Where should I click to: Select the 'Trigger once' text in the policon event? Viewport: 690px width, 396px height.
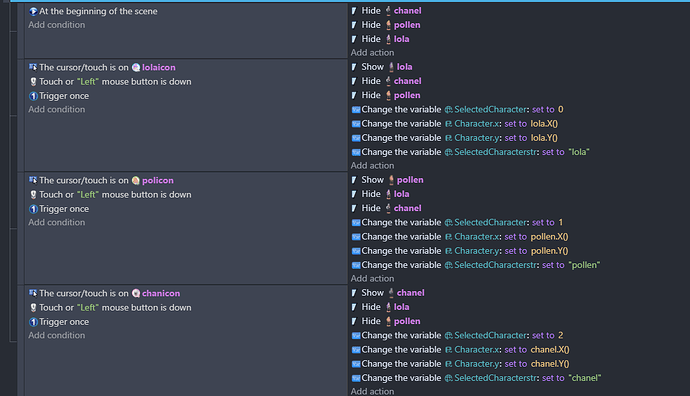pyautogui.click(x=64, y=209)
